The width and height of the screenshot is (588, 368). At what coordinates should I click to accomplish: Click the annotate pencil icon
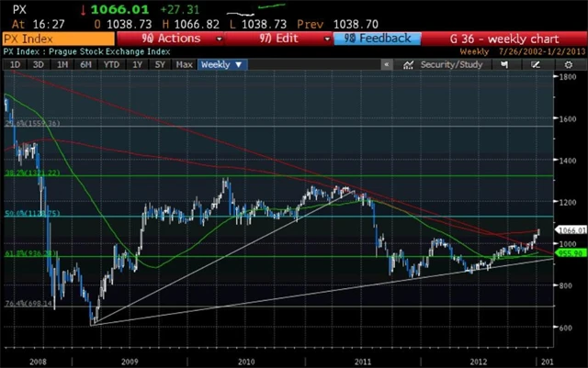click(536, 65)
